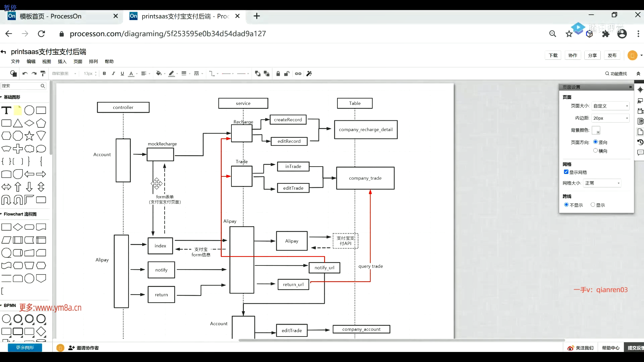644x362 pixels.
Task: Switch to the 模板首页 - ProcessOn tab
Action: click(50, 16)
